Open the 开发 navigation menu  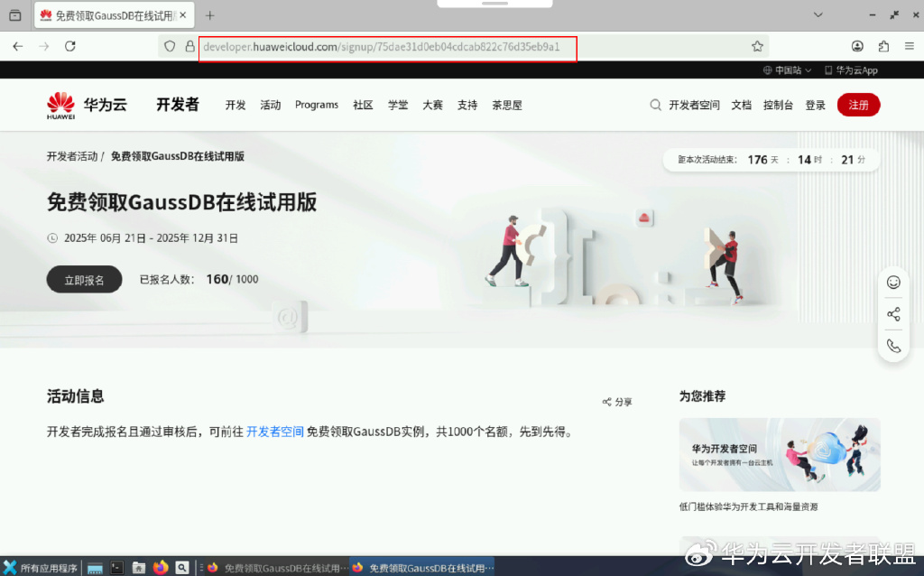[236, 105]
